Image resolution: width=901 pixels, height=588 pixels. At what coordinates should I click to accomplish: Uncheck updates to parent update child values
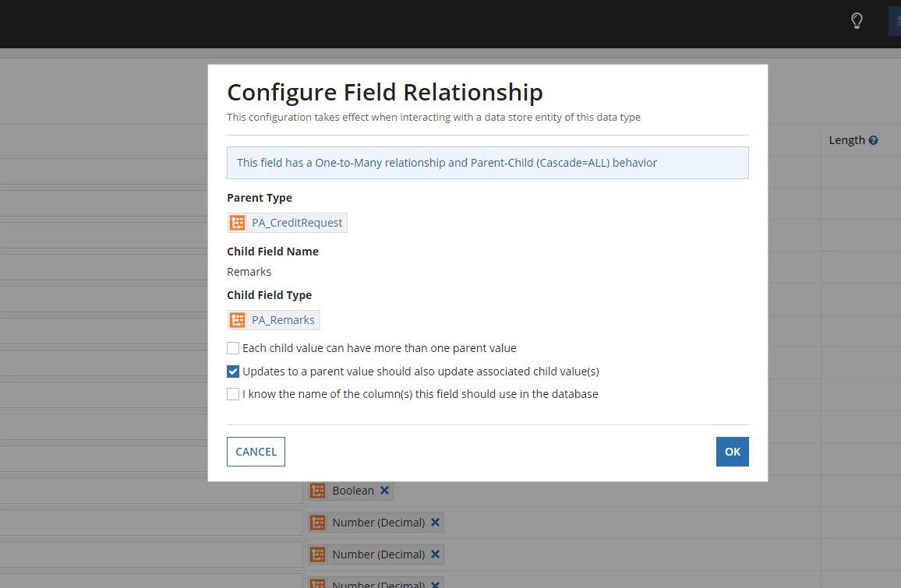point(233,371)
